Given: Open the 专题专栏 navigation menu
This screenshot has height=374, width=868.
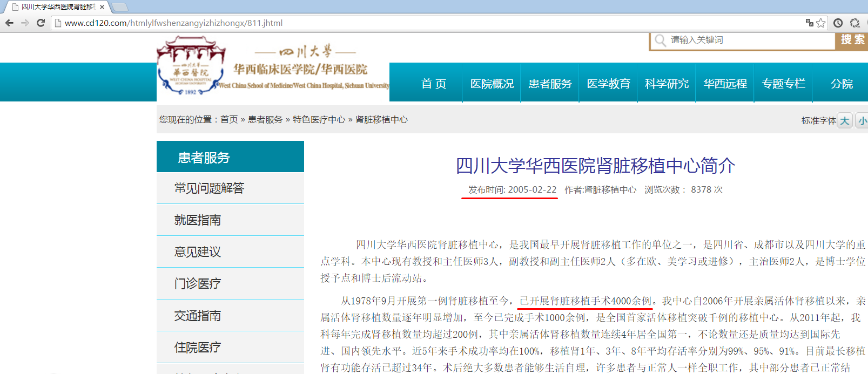Looking at the screenshot, I should [783, 84].
